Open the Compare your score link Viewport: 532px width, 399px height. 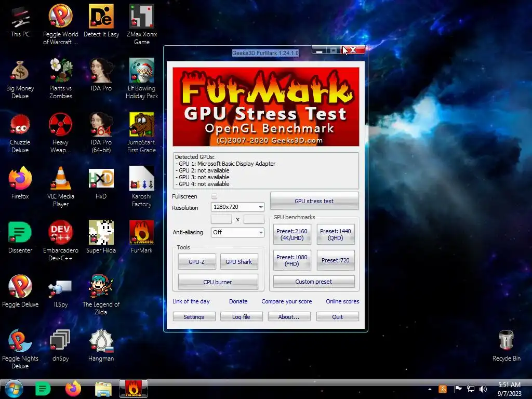(287, 301)
